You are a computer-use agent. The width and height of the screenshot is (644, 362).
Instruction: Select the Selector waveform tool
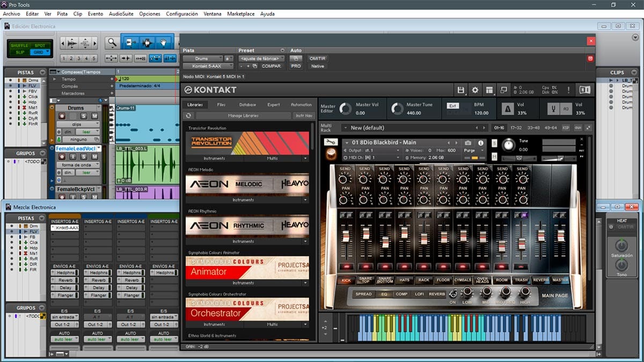tap(147, 42)
